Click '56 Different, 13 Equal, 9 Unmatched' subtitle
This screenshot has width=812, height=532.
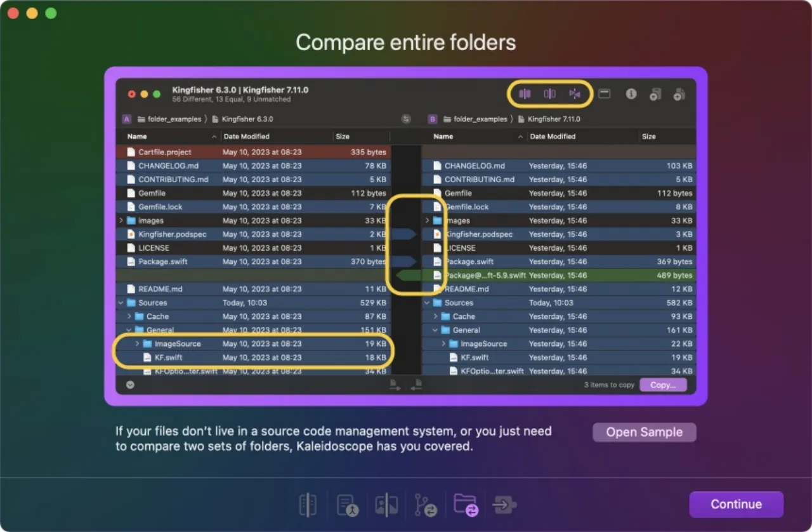[232, 100]
